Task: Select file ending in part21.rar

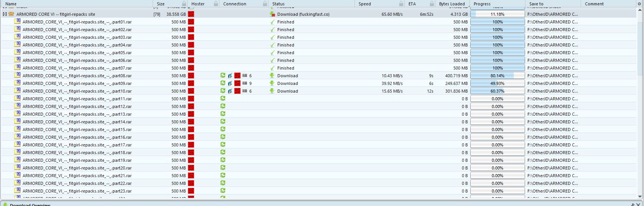Action: point(319,176)
